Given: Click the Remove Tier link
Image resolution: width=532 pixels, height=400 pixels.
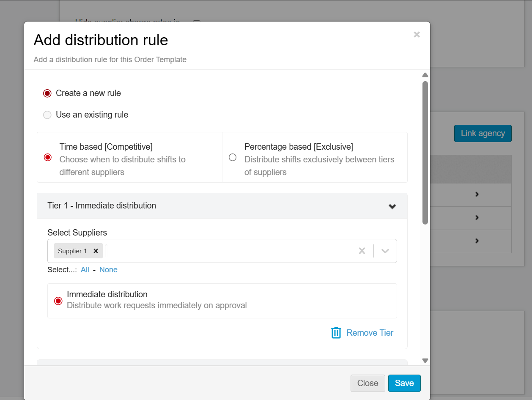Looking at the screenshot, I should coord(370,333).
